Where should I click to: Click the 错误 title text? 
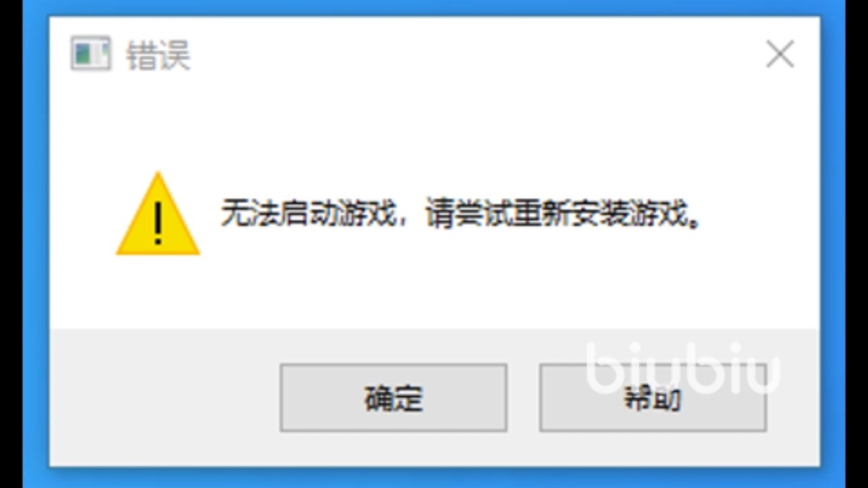pyautogui.click(x=158, y=55)
